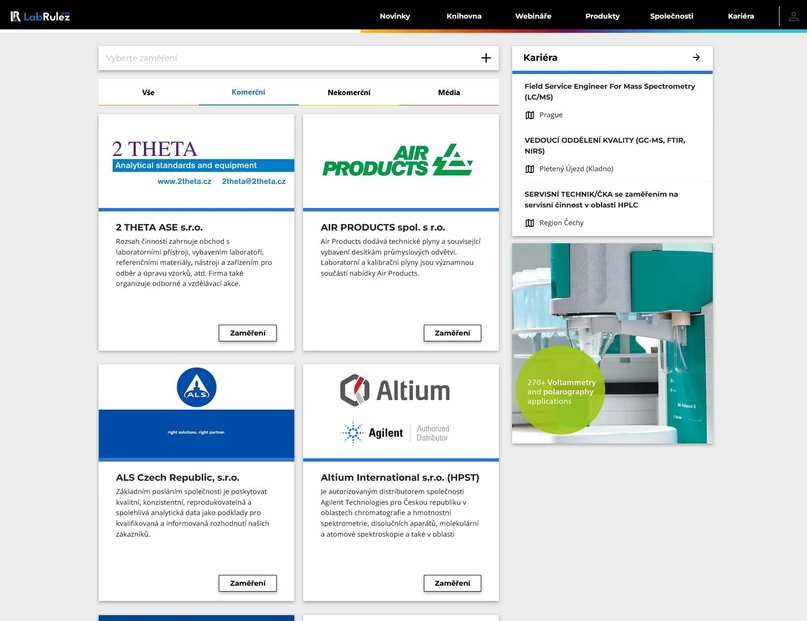Click the Voltammetry and polarography applications banner

[x=612, y=343]
